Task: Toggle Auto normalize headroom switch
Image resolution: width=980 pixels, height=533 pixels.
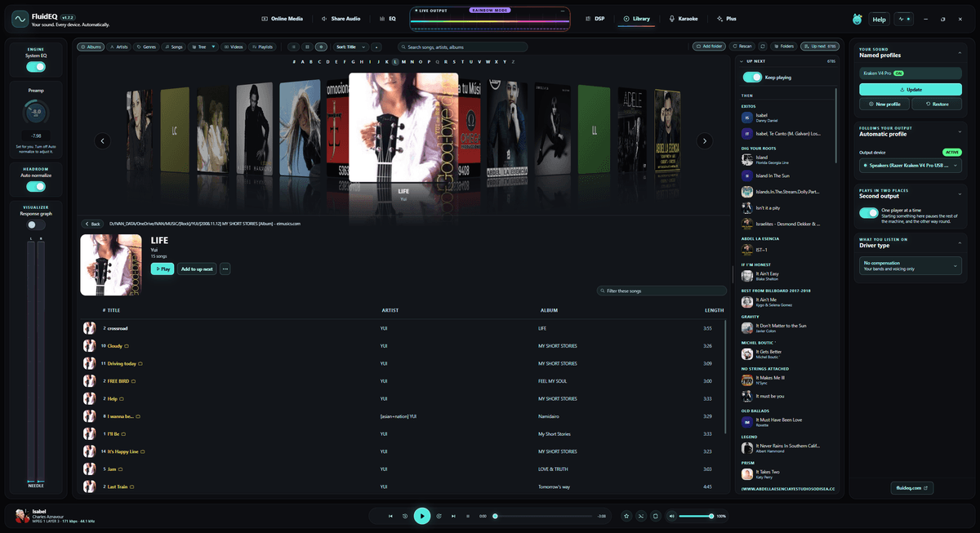Action: click(x=36, y=186)
